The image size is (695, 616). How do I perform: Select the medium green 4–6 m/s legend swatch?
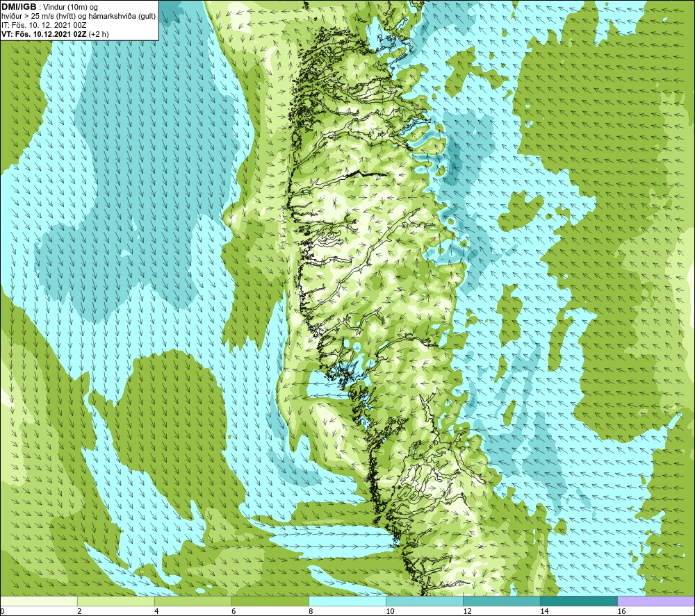point(193,601)
